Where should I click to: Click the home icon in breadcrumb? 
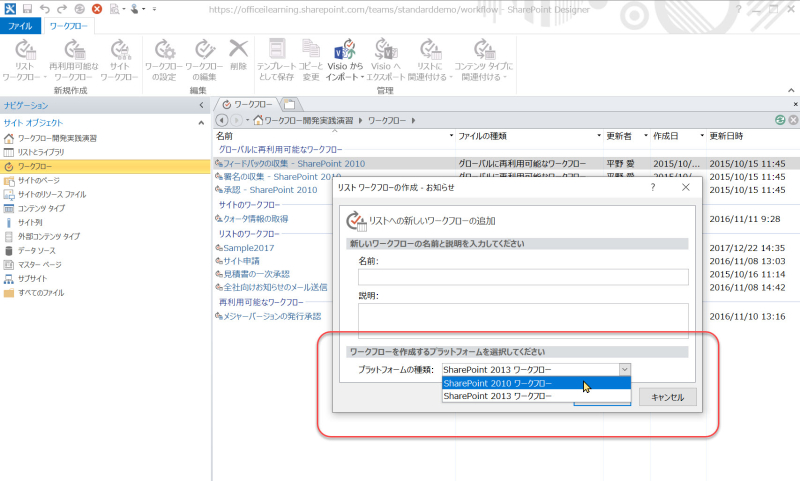click(258, 120)
